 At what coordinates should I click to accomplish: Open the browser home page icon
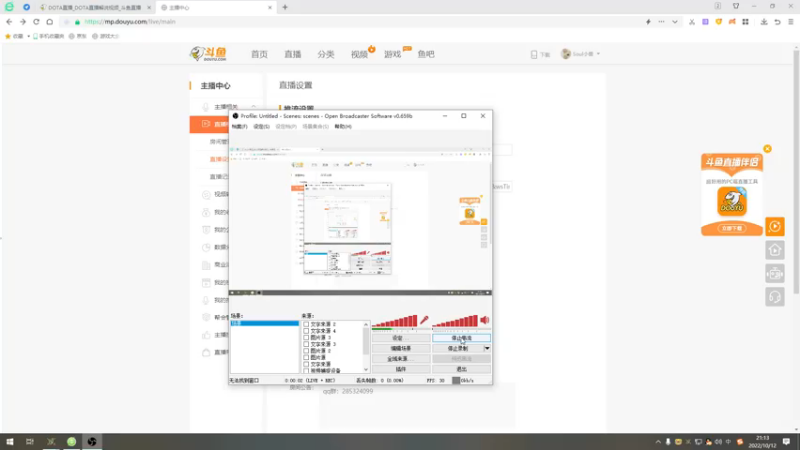pyautogui.click(x=49, y=22)
